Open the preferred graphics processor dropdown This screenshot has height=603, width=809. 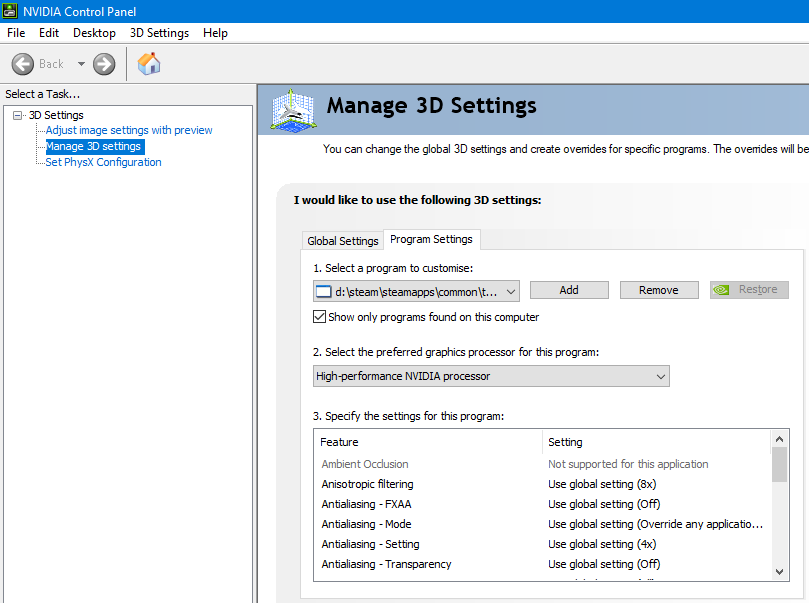[x=660, y=377]
